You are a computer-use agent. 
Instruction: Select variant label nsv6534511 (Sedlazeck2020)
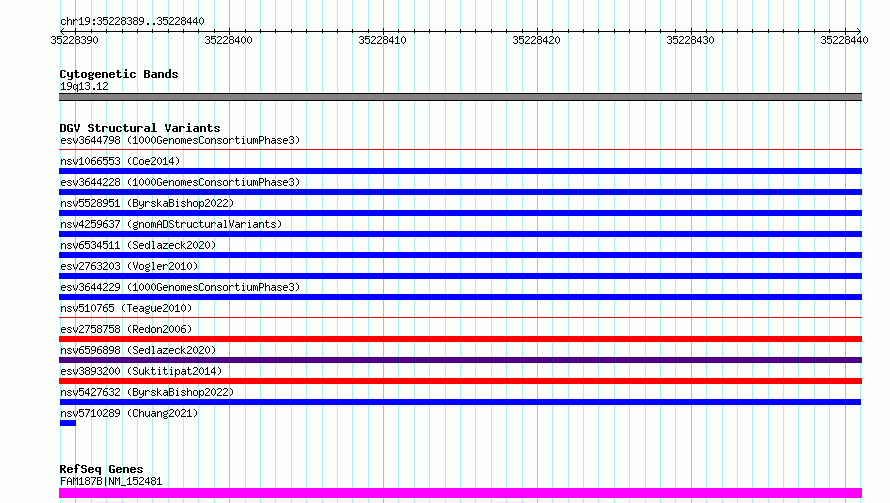tap(138, 245)
